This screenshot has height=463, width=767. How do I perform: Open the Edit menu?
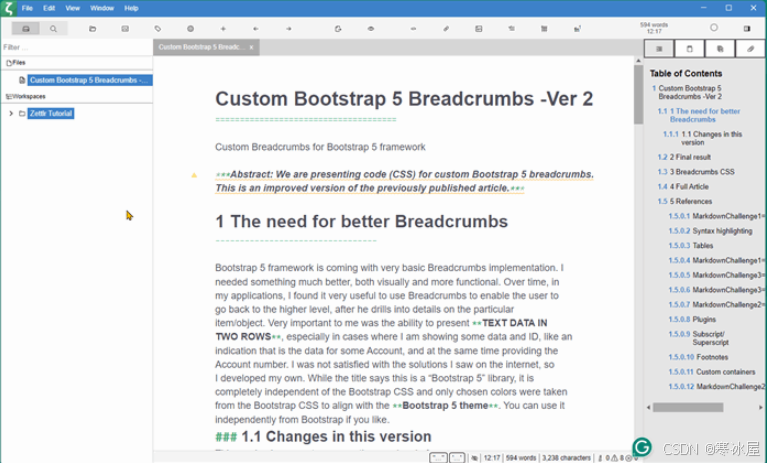pyautogui.click(x=49, y=8)
